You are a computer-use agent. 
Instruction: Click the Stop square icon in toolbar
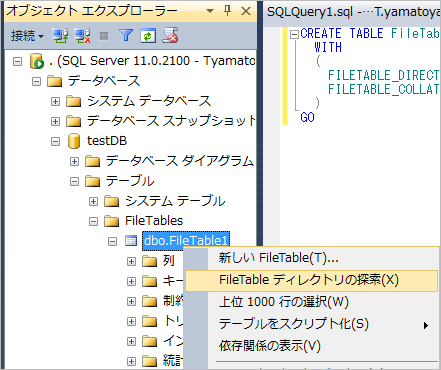(x=104, y=36)
